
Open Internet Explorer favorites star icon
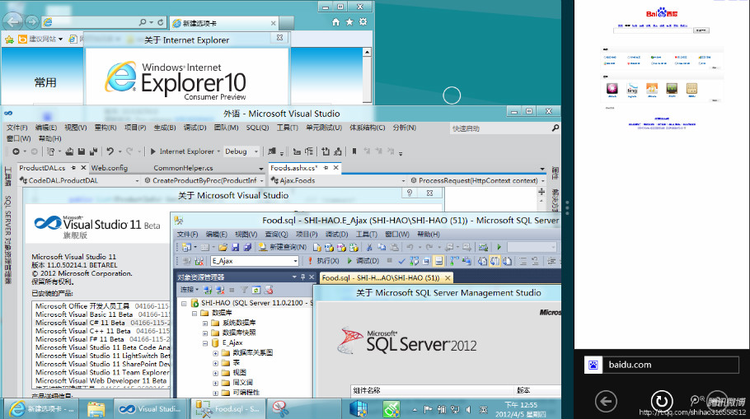click(350, 22)
